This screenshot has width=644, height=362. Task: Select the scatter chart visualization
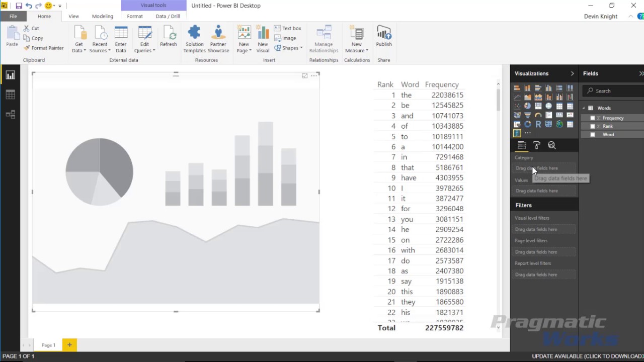tap(517, 106)
